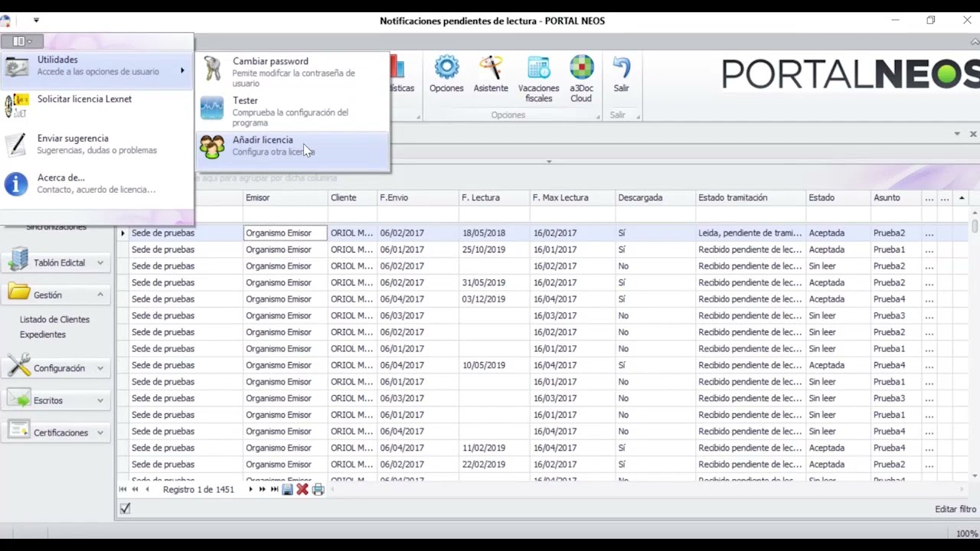Open the panel dropdown arrow beside the close X
The image size is (980, 551).
coord(957,134)
